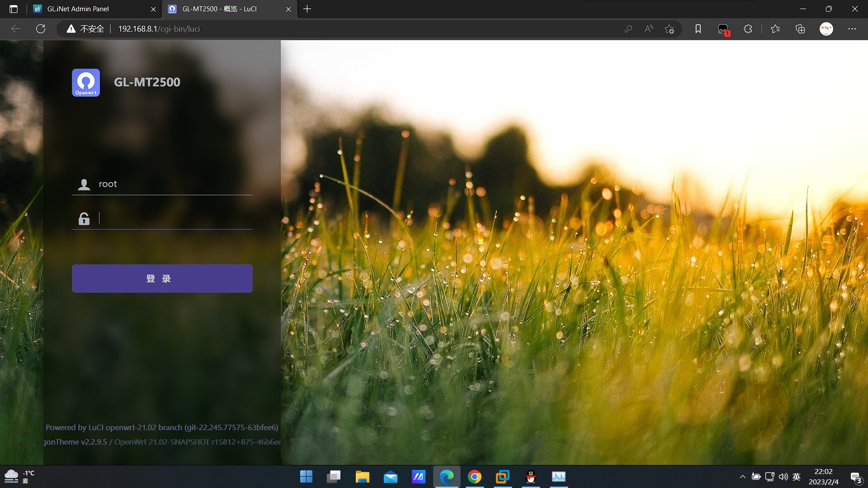The image size is (868, 488).
Task: Open the Favorites list icon
Action: click(775, 29)
